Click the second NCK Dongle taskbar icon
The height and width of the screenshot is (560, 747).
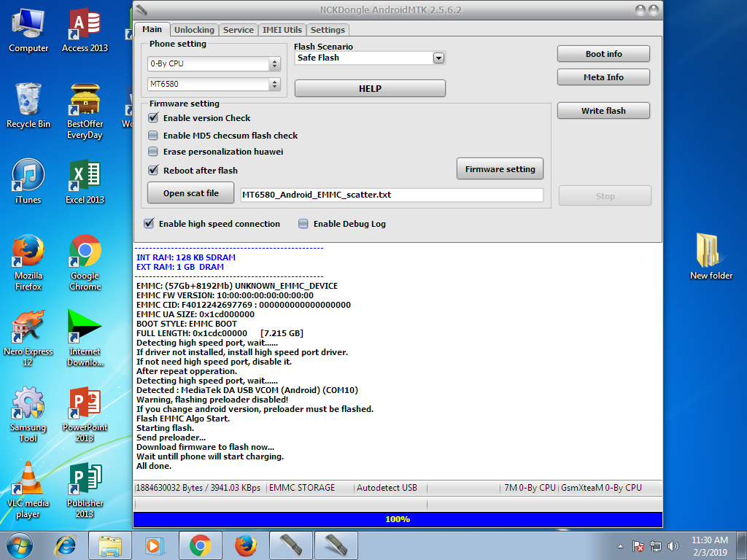pos(336,545)
